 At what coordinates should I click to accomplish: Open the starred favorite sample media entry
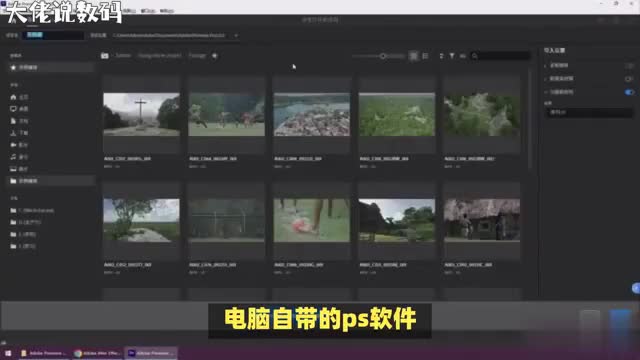pyautogui.click(x=51, y=67)
